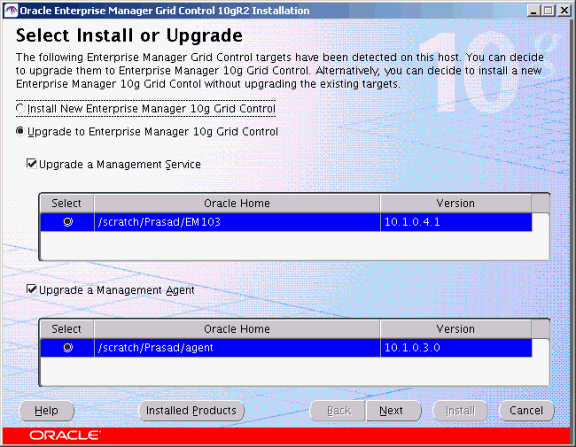This screenshot has height=447, width=576.
Task: Uncheck Upgrade a Management Agent checkbox
Action: 32,289
